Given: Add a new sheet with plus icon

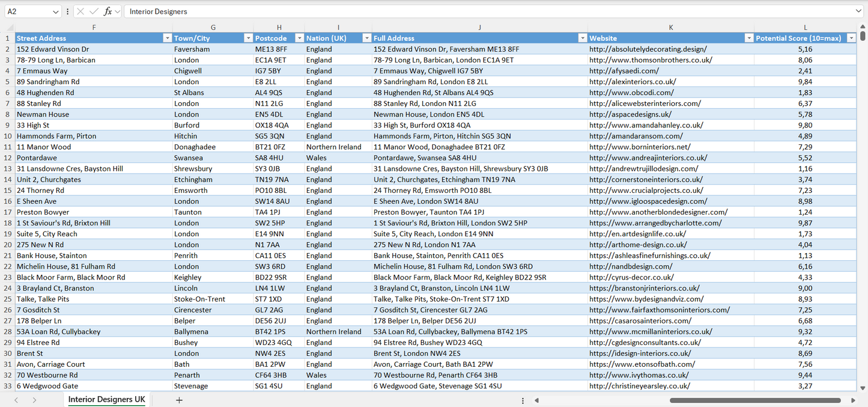Looking at the screenshot, I should tap(179, 400).
